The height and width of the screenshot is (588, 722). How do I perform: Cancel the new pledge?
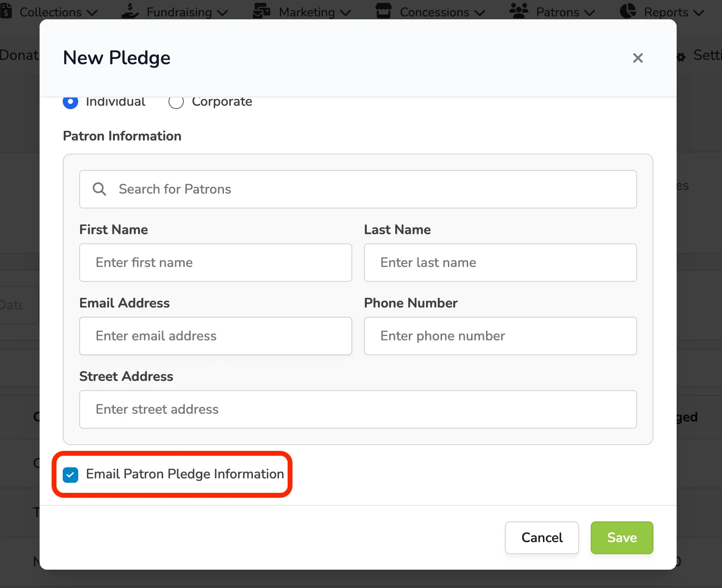541,538
